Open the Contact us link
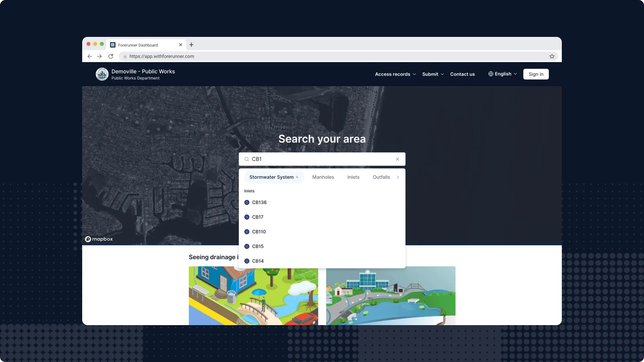The height and width of the screenshot is (362, 644). point(462,74)
